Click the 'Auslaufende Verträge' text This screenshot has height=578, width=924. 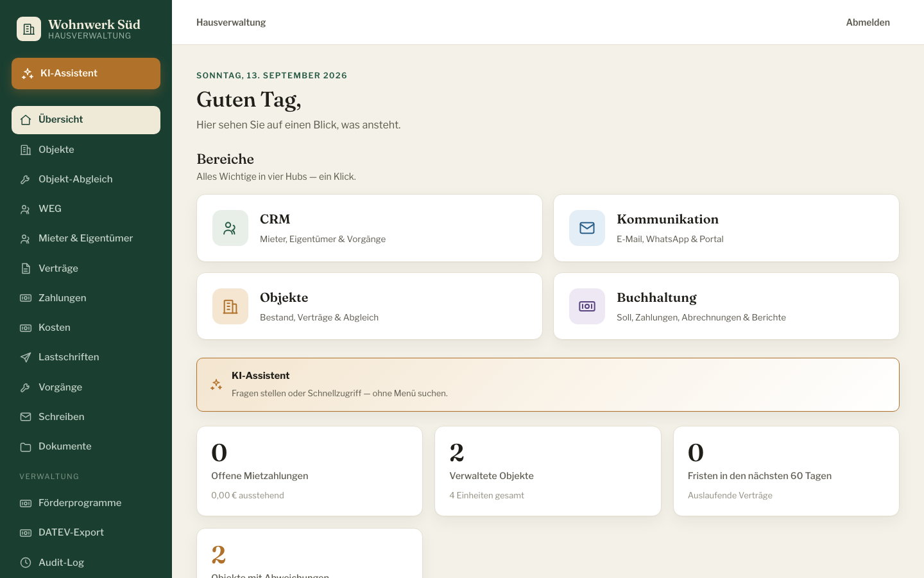tap(730, 495)
